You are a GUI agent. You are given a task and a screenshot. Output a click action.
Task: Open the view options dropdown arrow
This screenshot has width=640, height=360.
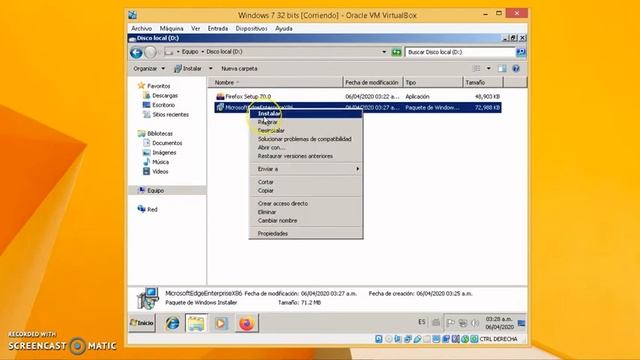click(489, 69)
